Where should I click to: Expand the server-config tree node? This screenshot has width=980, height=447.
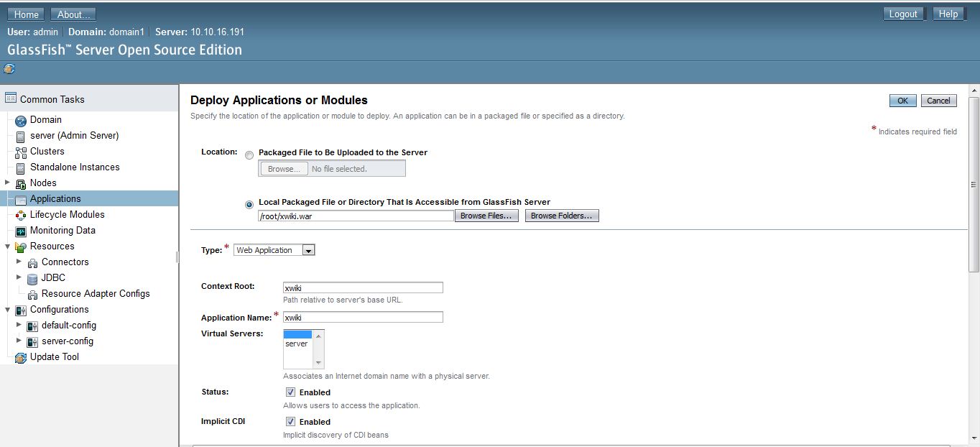19,341
